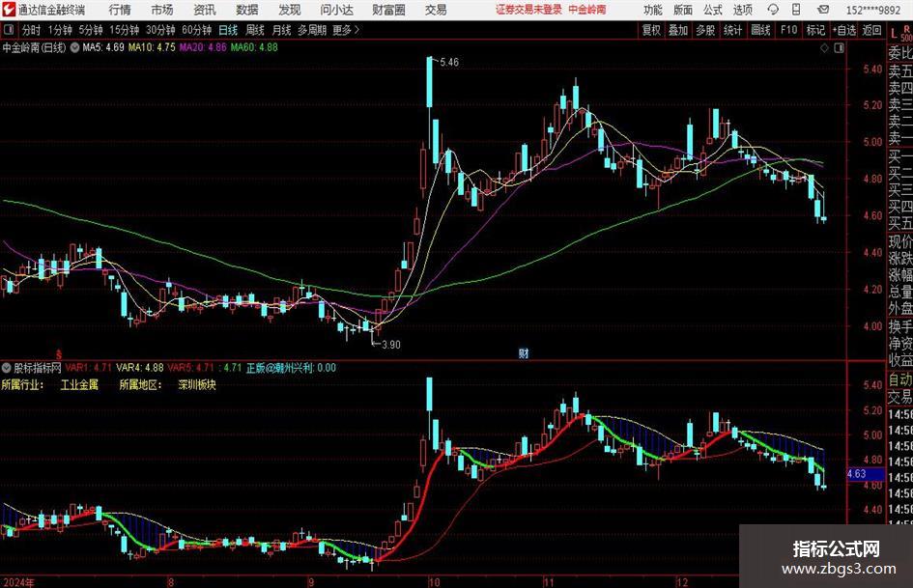Click the 自动 label in right sidebar
Screen dimensions: 913x588
900,379
